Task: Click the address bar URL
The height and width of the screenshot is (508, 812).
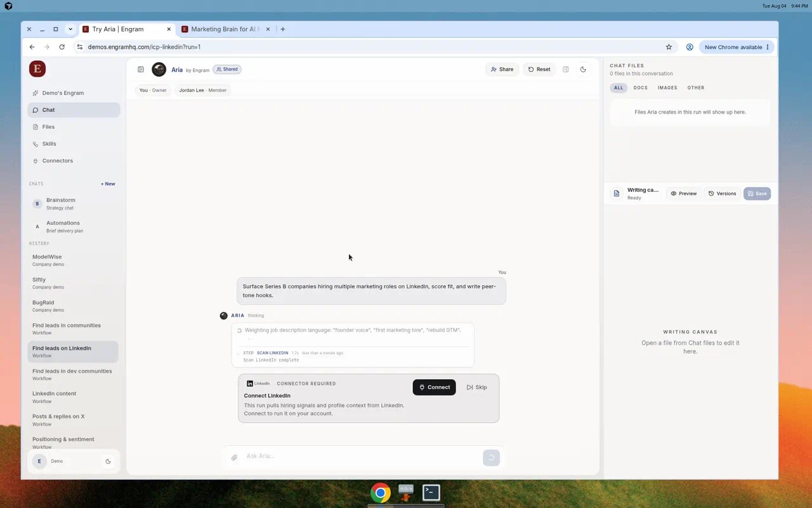Action: coord(144,47)
